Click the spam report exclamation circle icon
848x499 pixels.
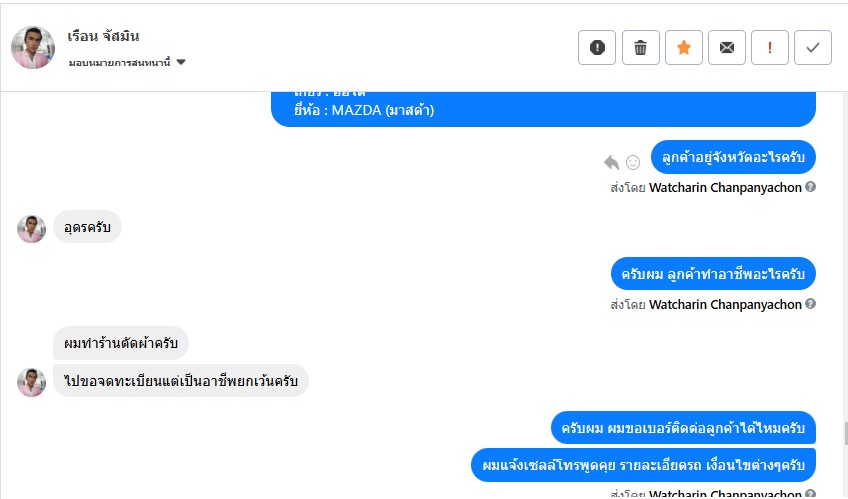(597, 48)
